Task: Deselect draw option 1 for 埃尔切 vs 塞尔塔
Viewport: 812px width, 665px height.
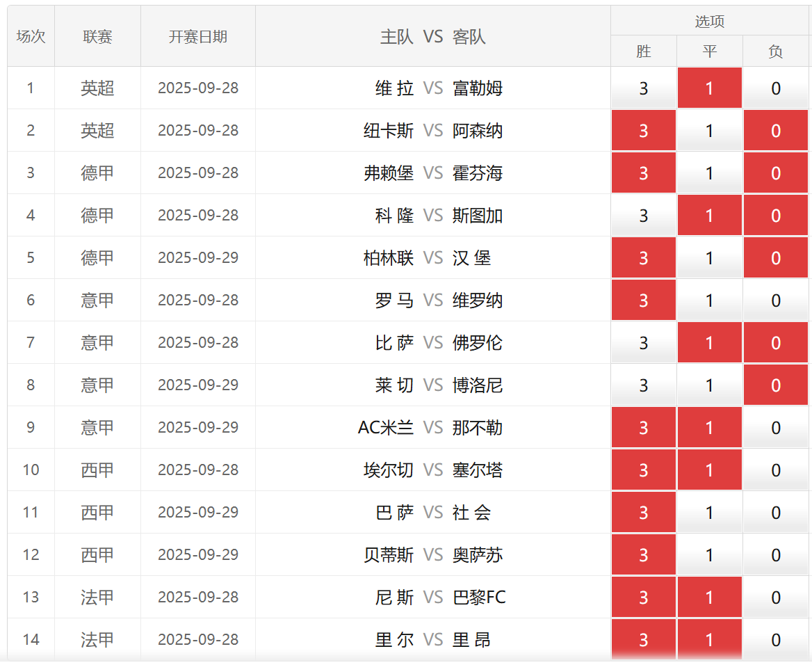Action: pyautogui.click(x=709, y=470)
